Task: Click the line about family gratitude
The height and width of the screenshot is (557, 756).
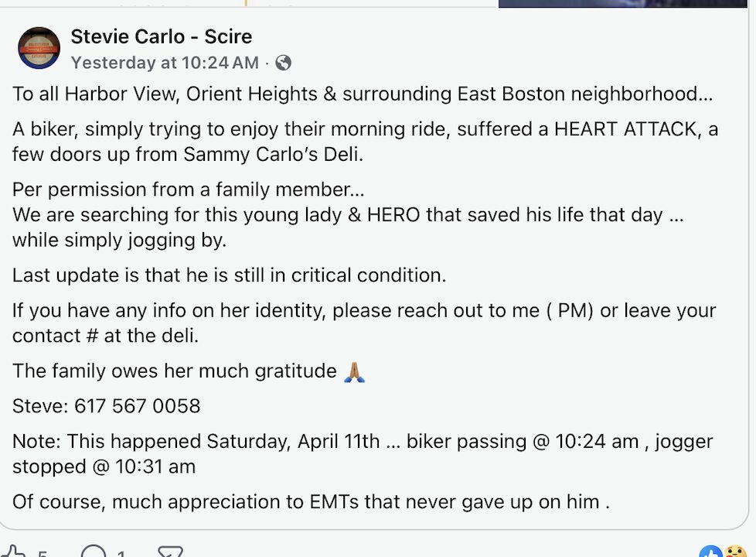Action: 175,371
